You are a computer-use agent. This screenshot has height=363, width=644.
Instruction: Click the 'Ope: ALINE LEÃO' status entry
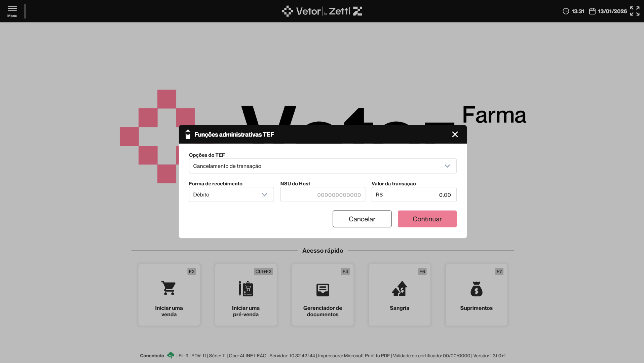[x=248, y=356]
